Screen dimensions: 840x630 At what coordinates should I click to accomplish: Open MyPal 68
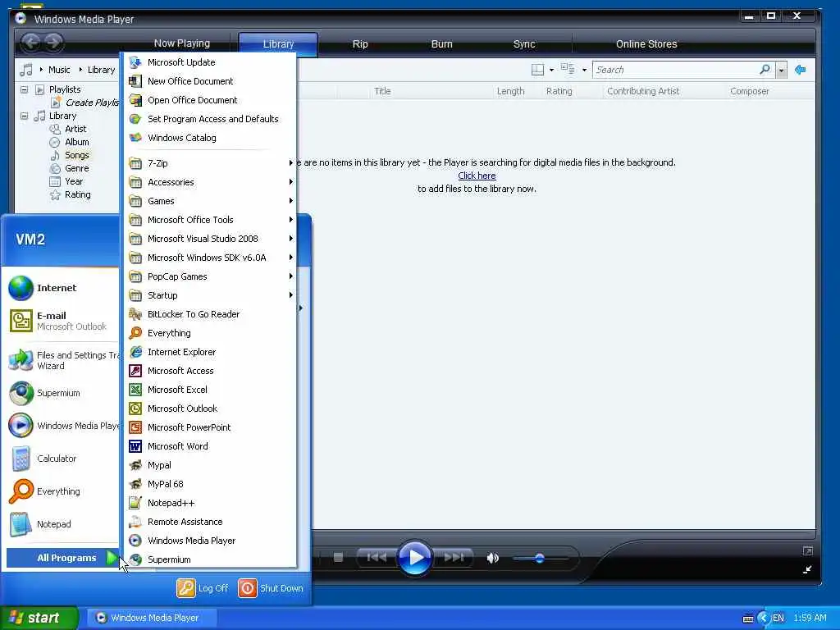pyautogui.click(x=210, y=484)
